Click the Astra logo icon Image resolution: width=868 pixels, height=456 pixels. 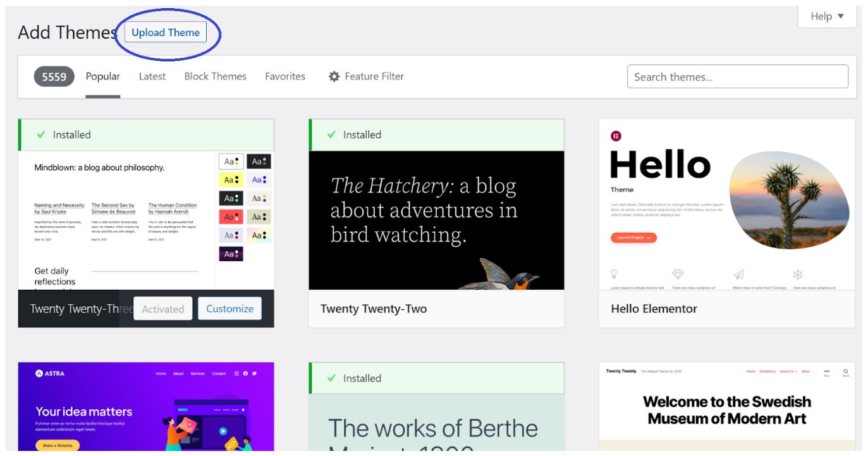pyautogui.click(x=39, y=373)
